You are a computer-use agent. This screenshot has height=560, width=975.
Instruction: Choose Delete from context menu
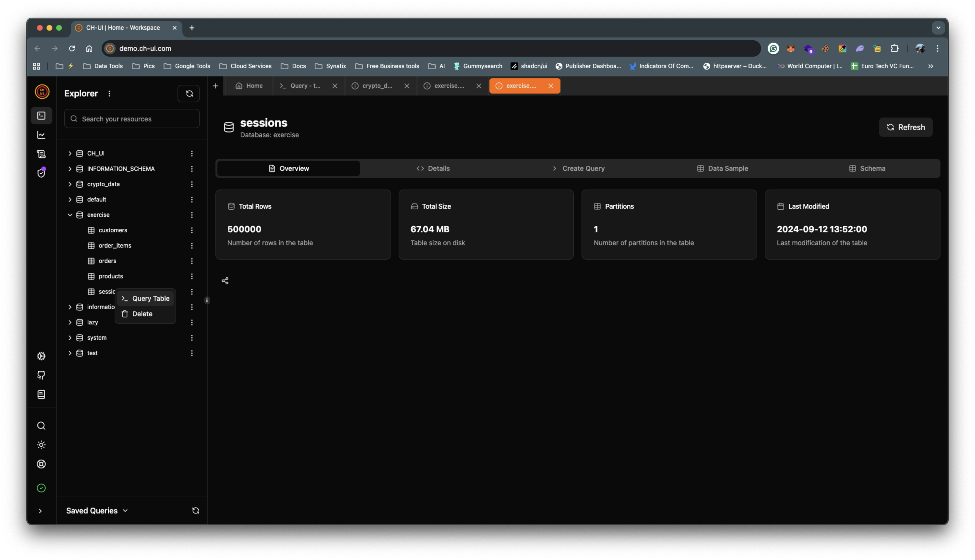coord(145,314)
